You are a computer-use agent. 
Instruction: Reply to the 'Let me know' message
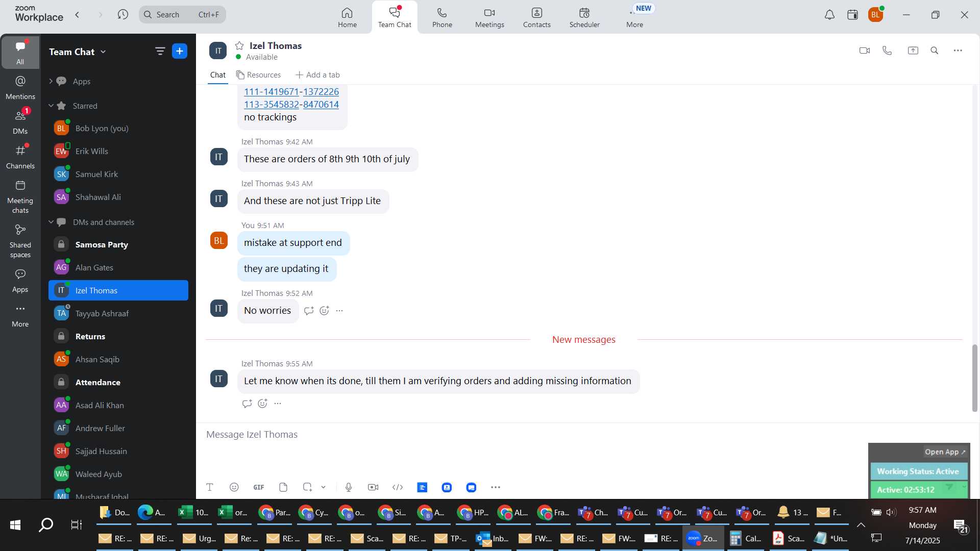pyautogui.click(x=247, y=404)
